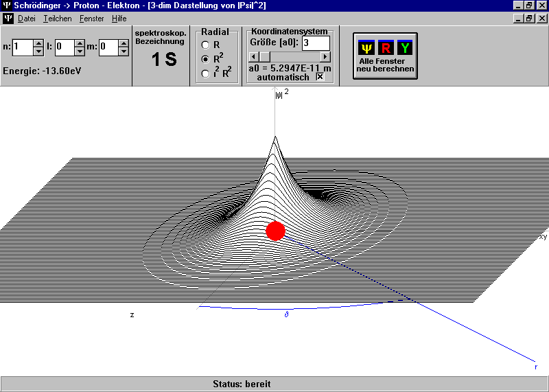
Task: Open the Datei menu
Action: 26,19
